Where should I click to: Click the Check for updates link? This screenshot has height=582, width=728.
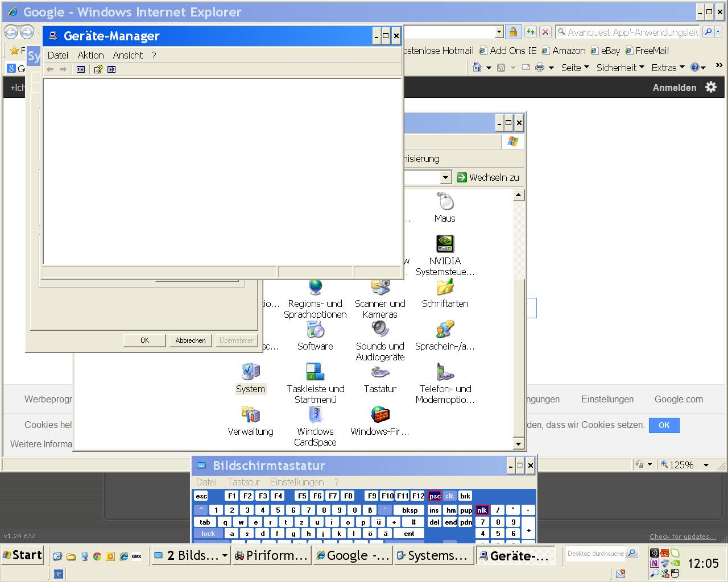point(682,537)
